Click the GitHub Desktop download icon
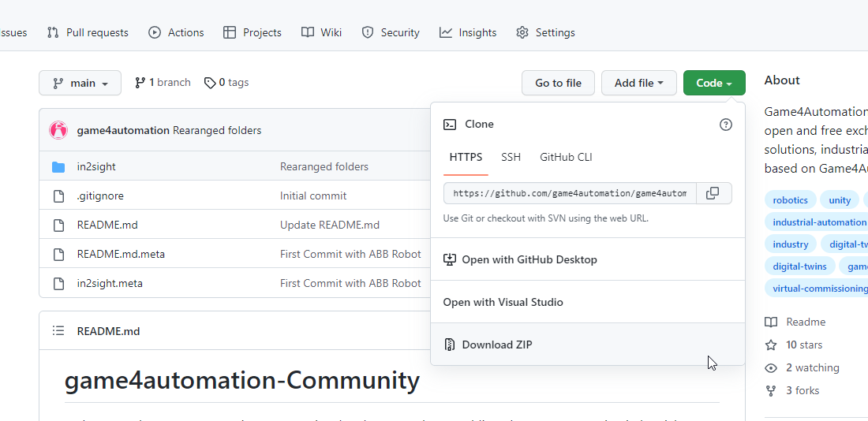868x421 pixels. point(450,259)
